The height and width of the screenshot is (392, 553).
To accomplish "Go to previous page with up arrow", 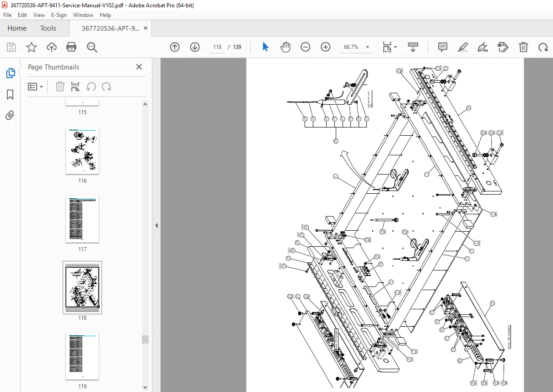I will point(175,47).
